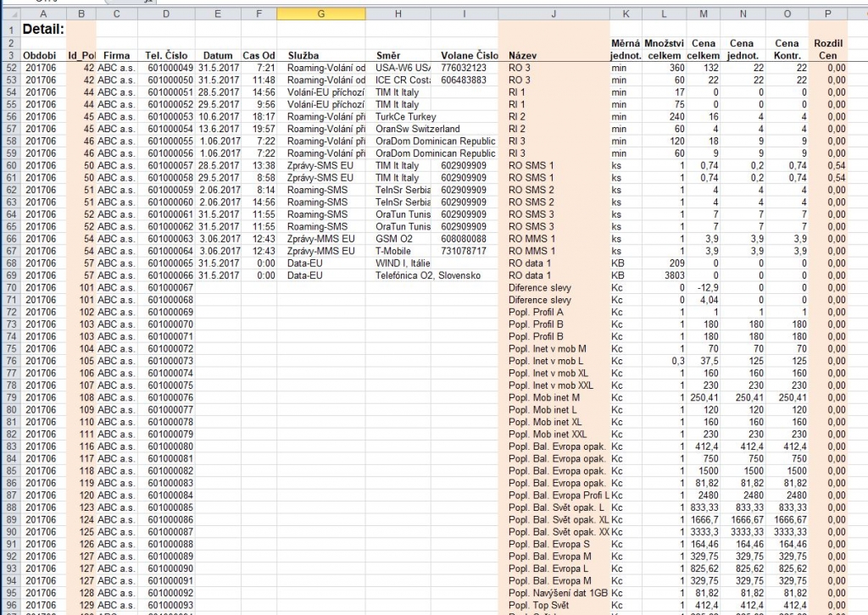This screenshot has width=868, height=615.
Task: Click the 'Firma' header cell
Action: [116, 55]
